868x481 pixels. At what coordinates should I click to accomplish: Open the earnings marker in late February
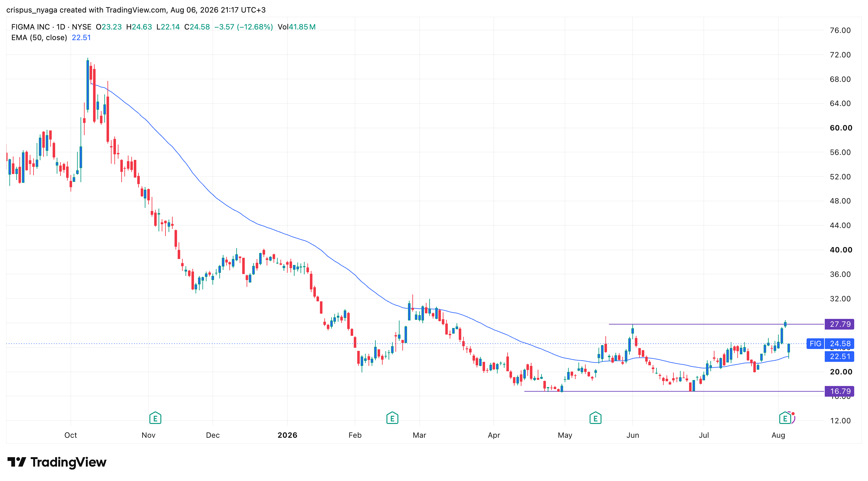(392, 418)
